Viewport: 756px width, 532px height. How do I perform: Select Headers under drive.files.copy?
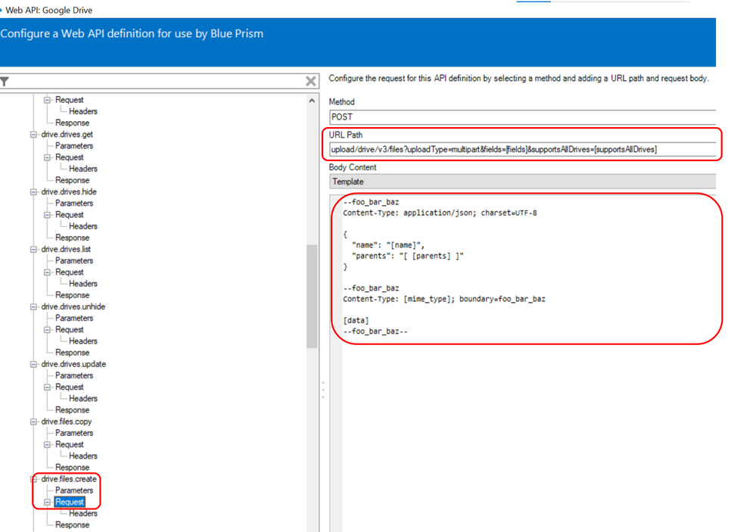(83, 456)
